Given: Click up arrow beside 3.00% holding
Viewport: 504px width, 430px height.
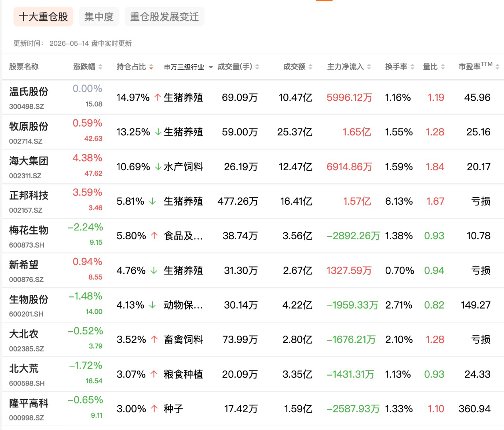Looking at the screenshot, I should [154, 409].
